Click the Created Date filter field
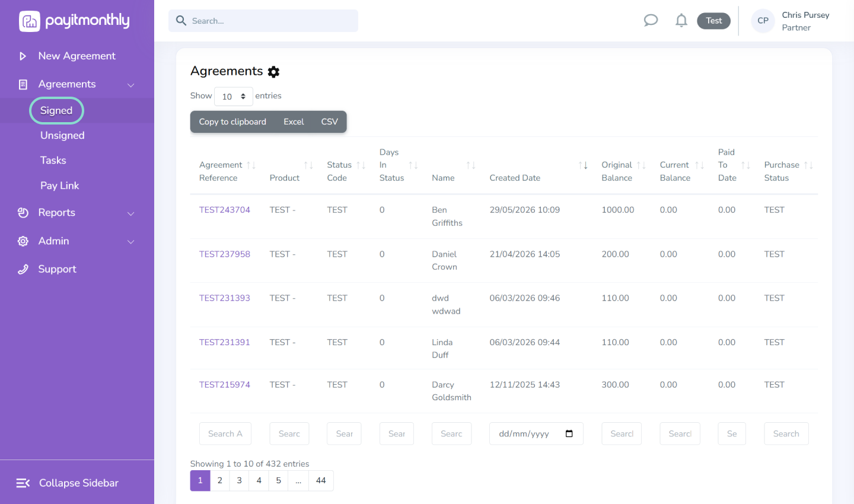The height and width of the screenshot is (504, 854). (x=537, y=434)
